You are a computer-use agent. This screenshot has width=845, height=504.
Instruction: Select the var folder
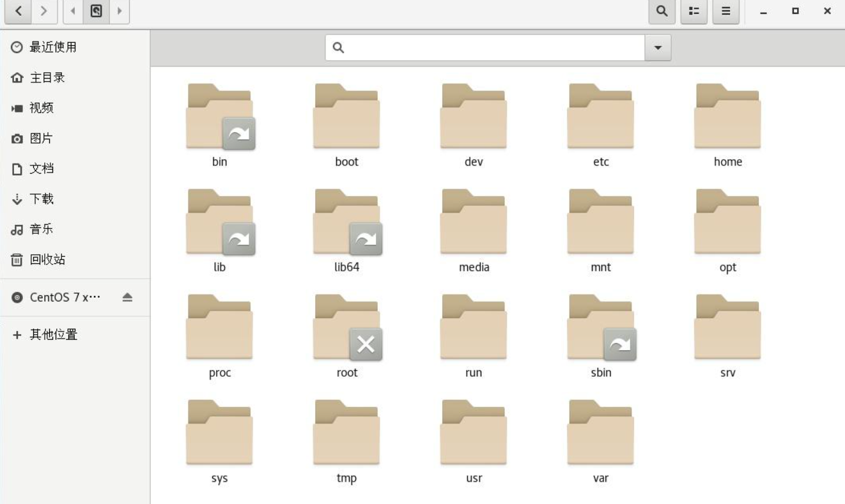pos(600,434)
